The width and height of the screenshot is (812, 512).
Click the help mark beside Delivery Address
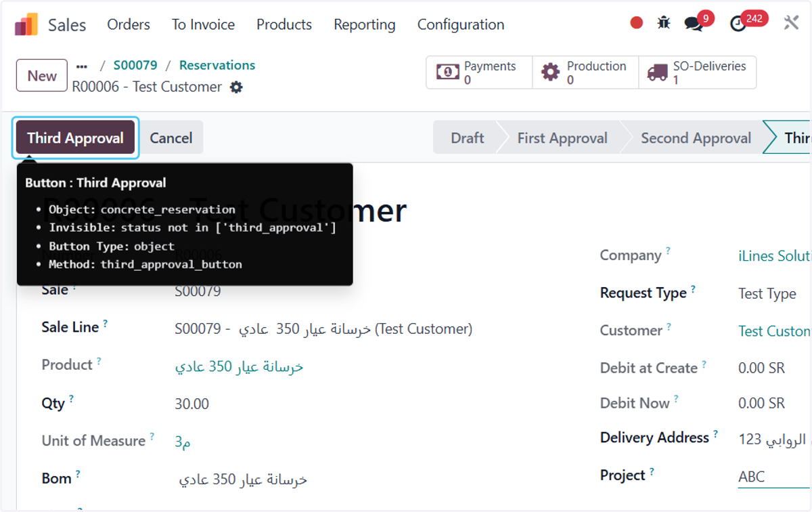coord(715,434)
